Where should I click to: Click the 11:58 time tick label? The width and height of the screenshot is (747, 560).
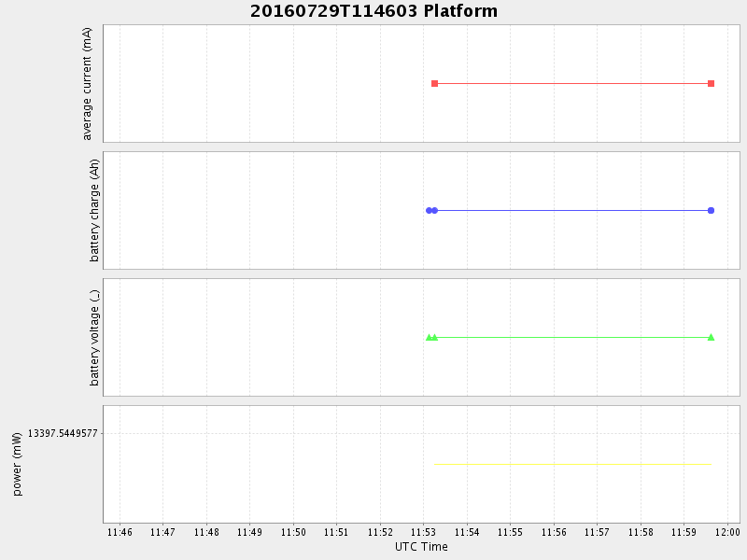[x=641, y=532]
